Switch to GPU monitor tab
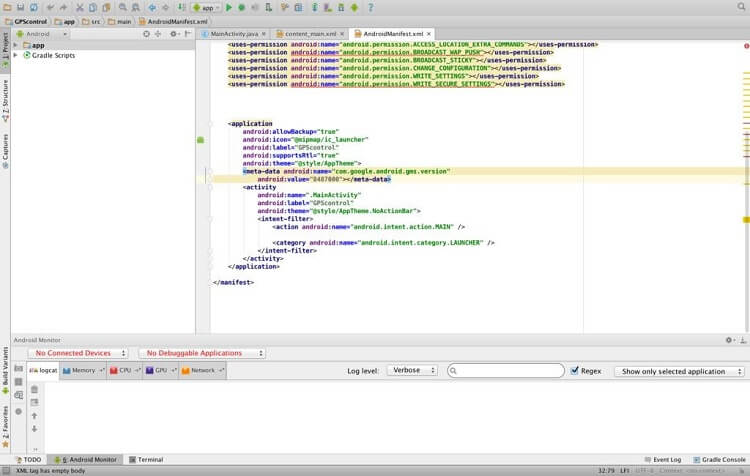The image size is (750, 476). pos(161,370)
